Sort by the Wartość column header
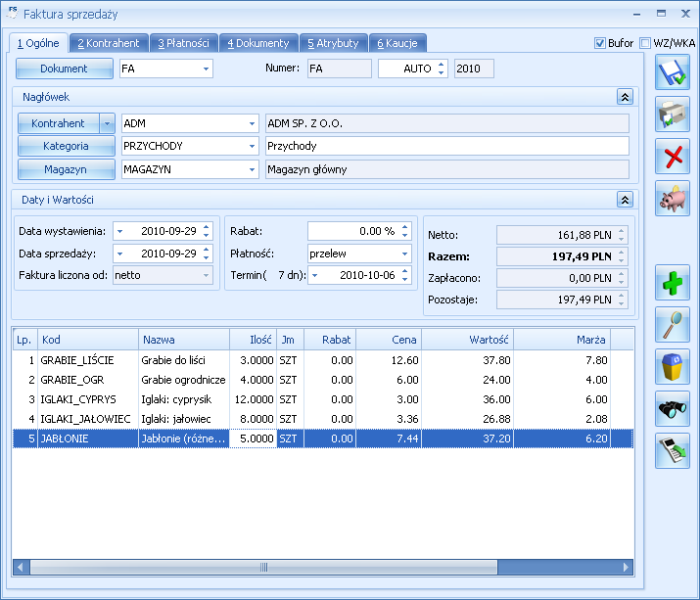 coord(468,340)
